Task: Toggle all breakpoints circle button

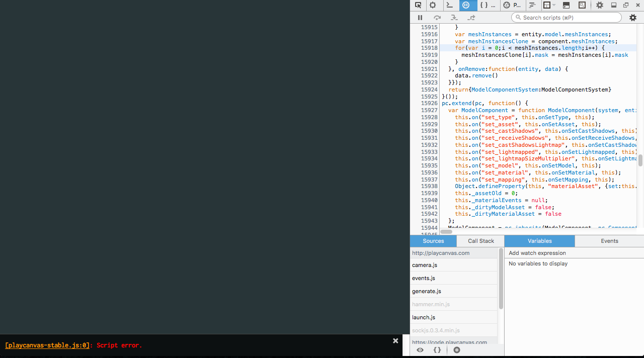Action: 457,350
